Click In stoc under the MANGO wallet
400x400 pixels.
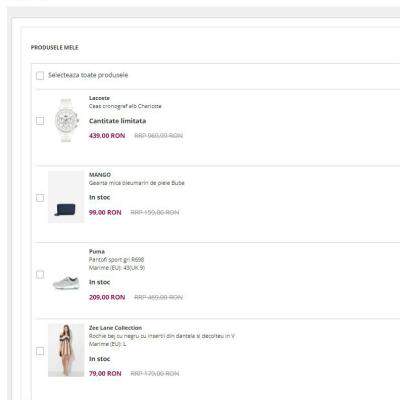(x=99, y=197)
